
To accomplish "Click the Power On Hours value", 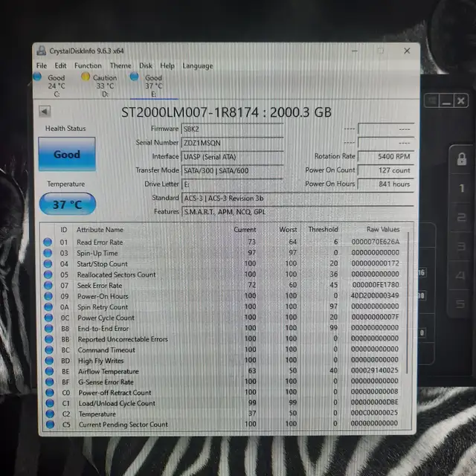I will pyautogui.click(x=386, y=184).
